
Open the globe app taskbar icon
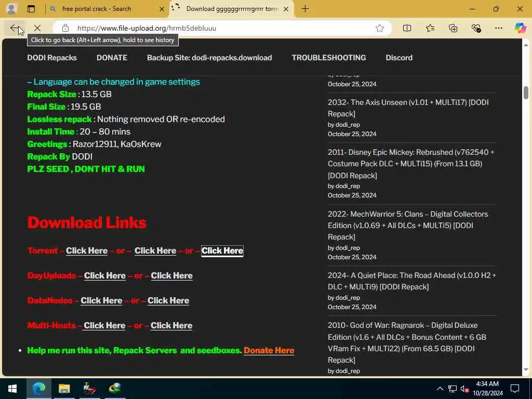pyautogui.click(x=115, y=389)
